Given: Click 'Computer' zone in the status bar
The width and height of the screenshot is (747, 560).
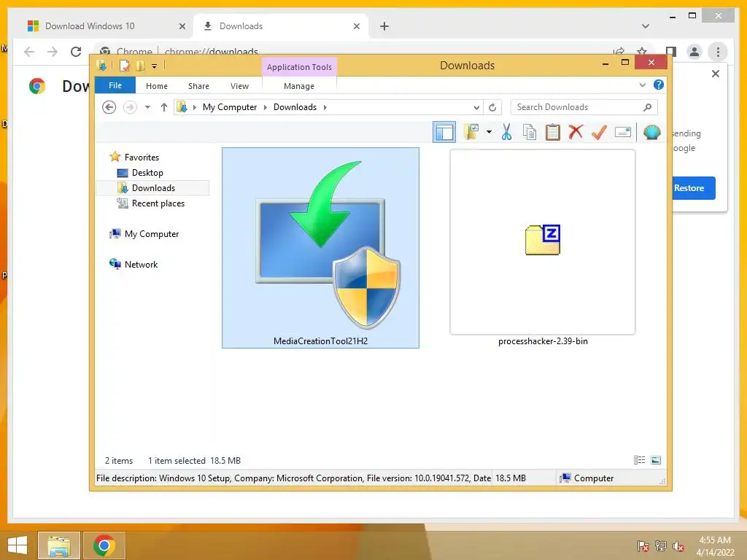Looking at the screenshot, I should click(x=587, y=478).
